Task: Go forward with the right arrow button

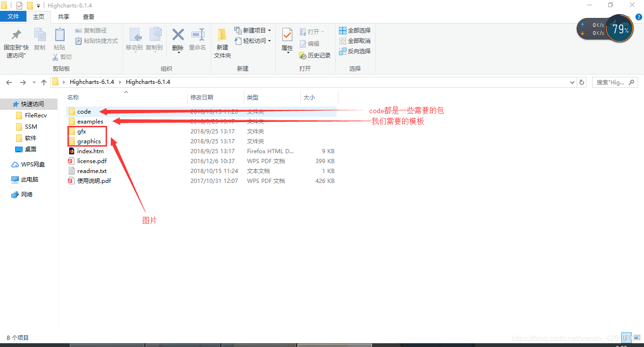Action: [x=23, y=82]
